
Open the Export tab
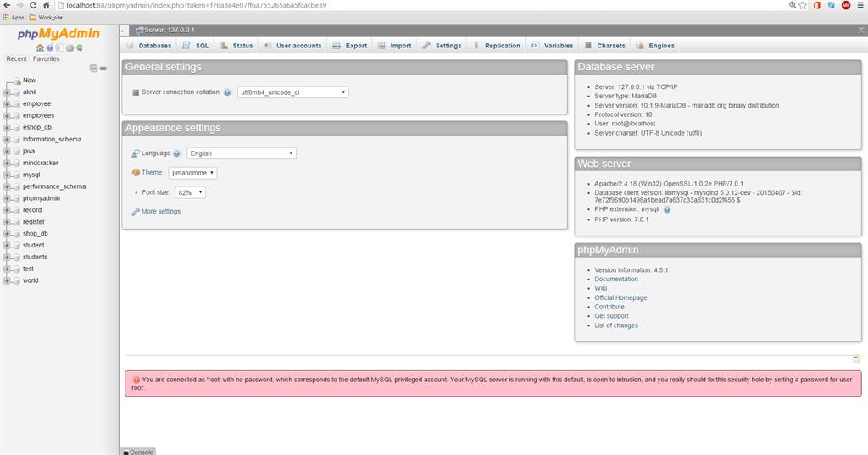pyautogui.click(x=350, y=46)
